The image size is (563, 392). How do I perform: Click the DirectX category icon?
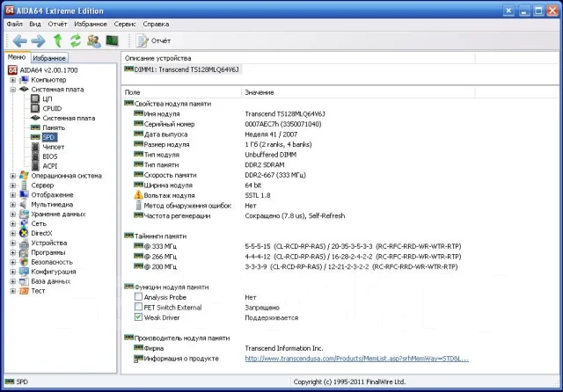click(24, 233)
